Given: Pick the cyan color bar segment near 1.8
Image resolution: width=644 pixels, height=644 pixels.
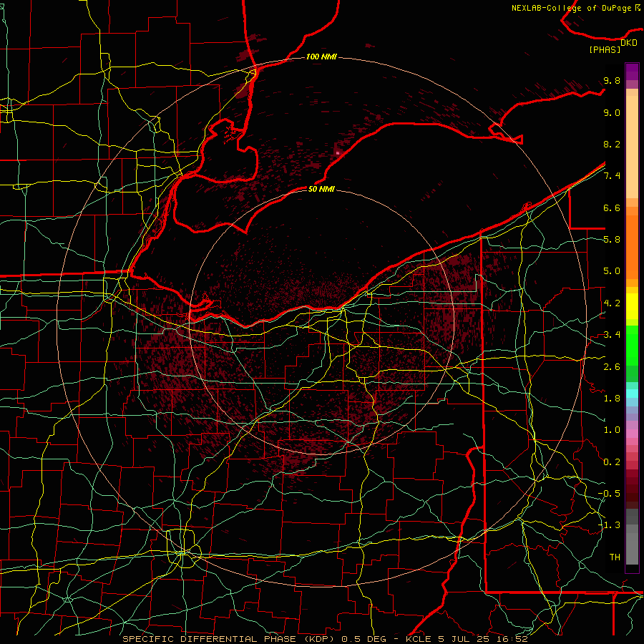Looking at the screenshot, I should point(632,394).
